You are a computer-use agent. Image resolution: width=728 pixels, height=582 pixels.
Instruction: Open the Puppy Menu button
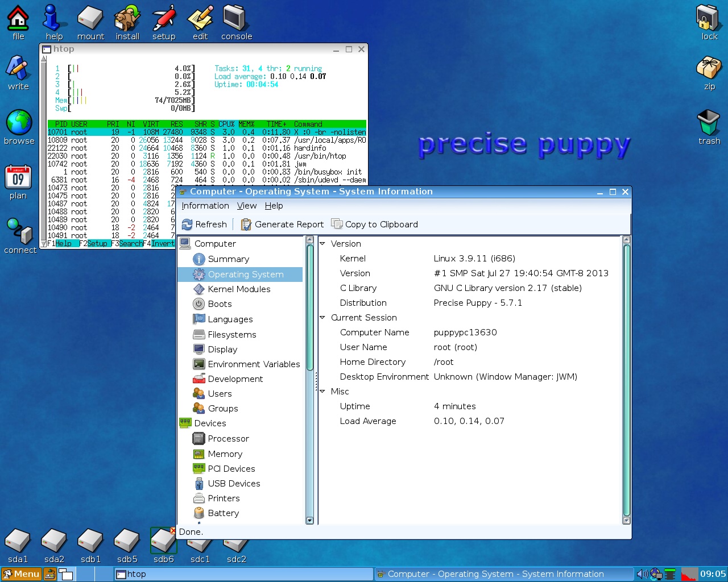(x=21, y=574)
